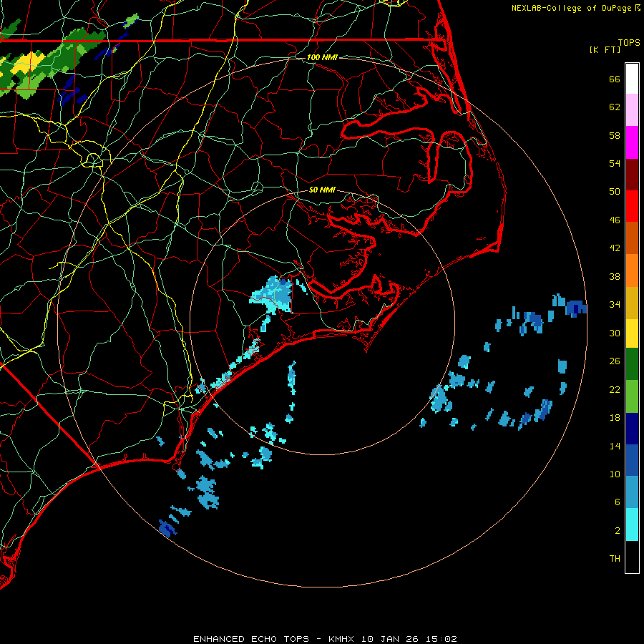Click the legend value '42'

pos(615,248)
